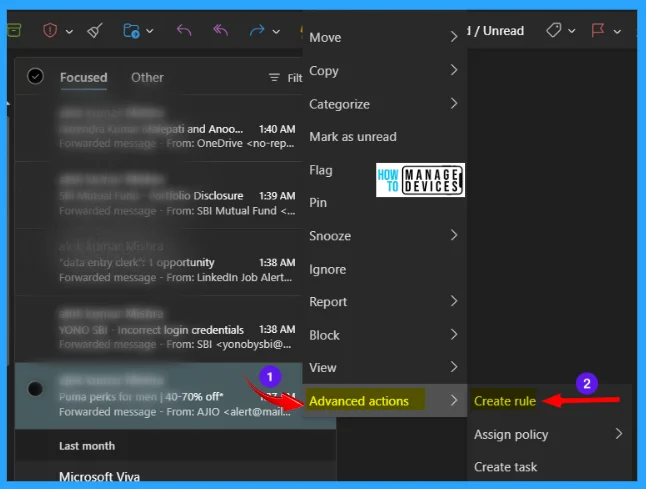Choose Copy in the context menu
The image size is (646, 489).
[385, 70]
